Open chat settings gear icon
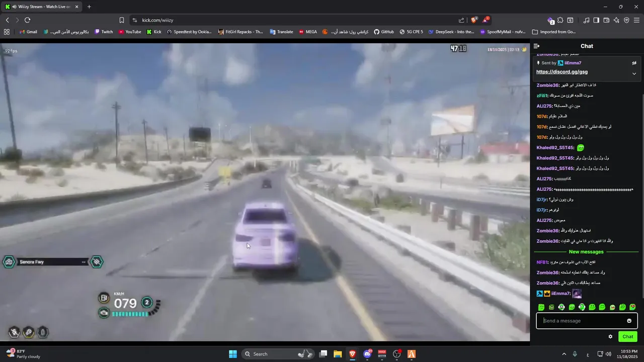This screenshot has width=644, height=362. (x=610, y=337)
